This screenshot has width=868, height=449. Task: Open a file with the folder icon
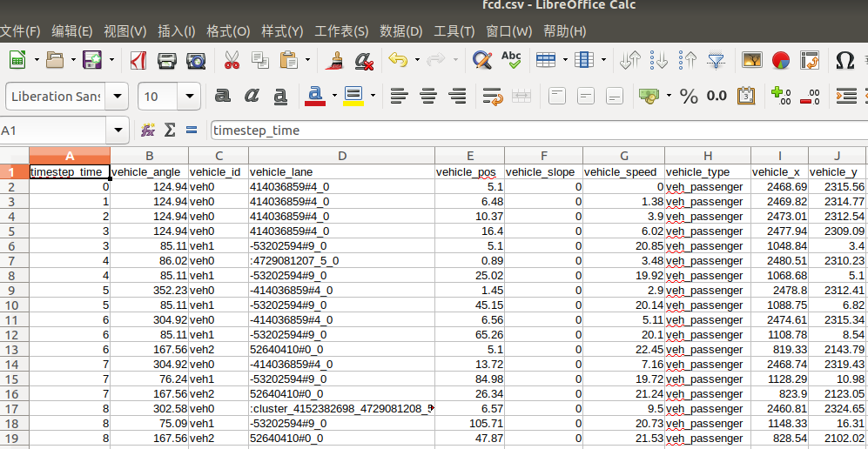55,60
